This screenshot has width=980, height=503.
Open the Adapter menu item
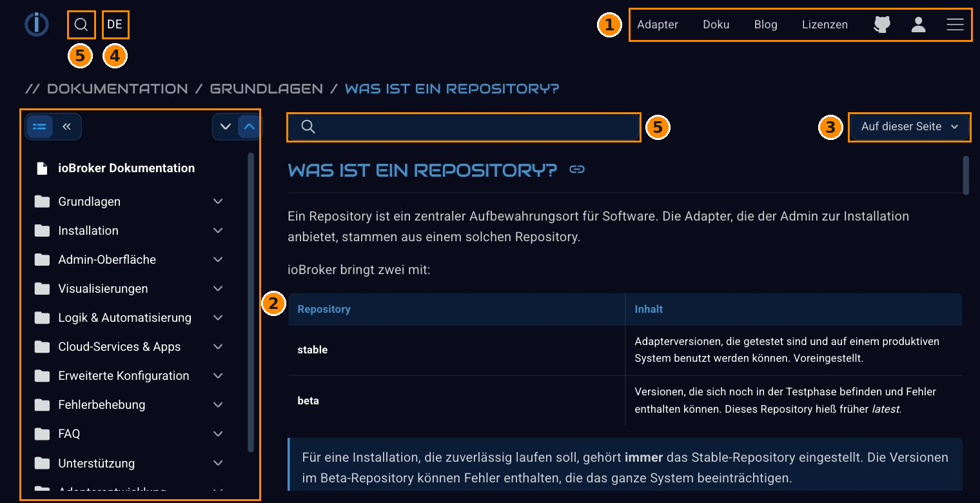point(658,25)
